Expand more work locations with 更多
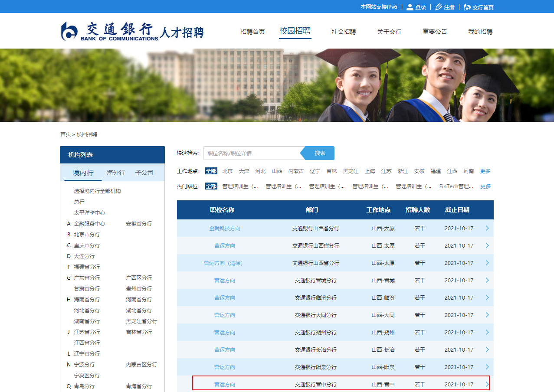The width and height of the screenshot is (554, 392). (x=485, y=171)
